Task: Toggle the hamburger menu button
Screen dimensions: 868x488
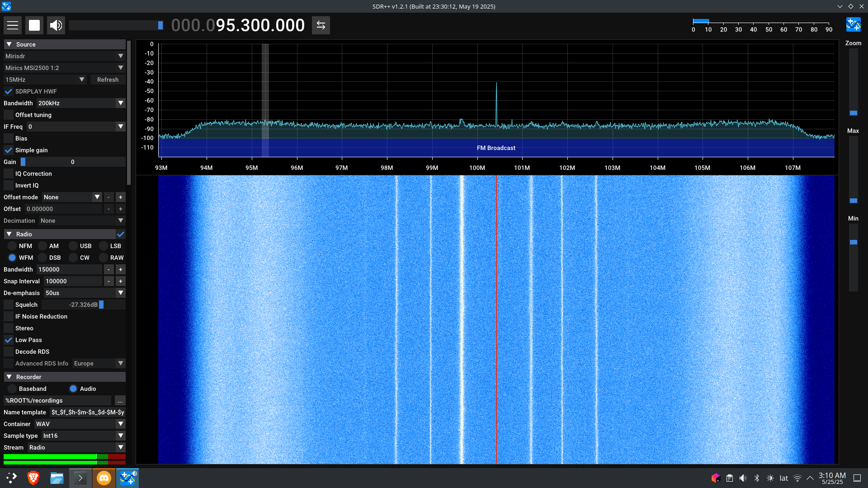Action: coord(13,25)
